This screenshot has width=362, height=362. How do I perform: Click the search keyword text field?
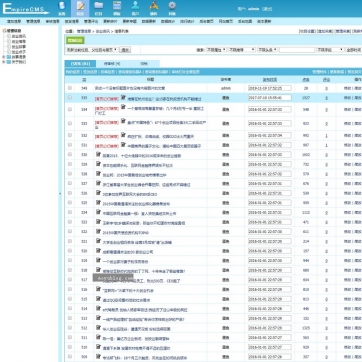point(297,50)
